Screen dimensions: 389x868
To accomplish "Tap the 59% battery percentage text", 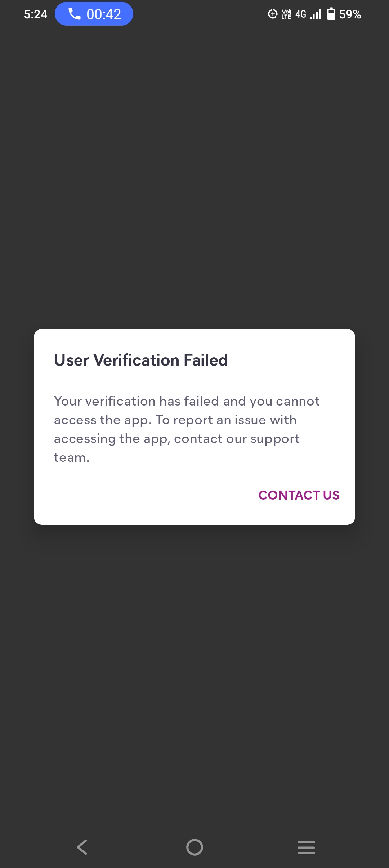I will point(350,14).
